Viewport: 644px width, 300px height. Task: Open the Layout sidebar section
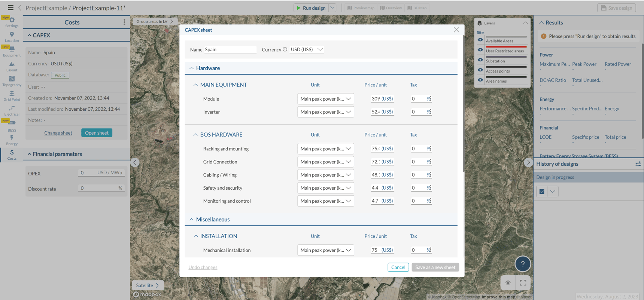12,67
